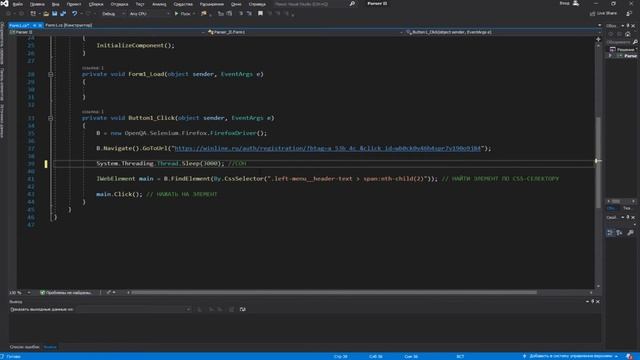Collapse the Button1_Click method block
This screenshot has height=360, width=640.
click(x=51, y=118)
